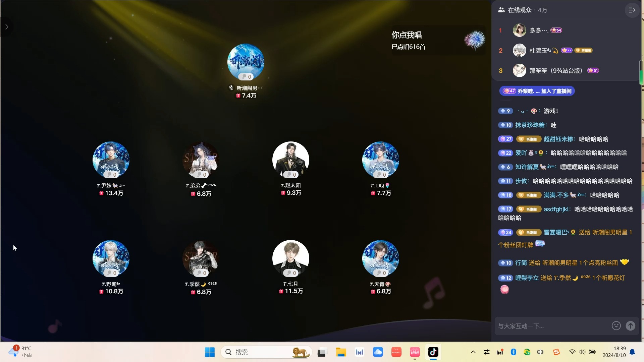
Task: Click 行简 username in gift message
Action: click(521, 263)
